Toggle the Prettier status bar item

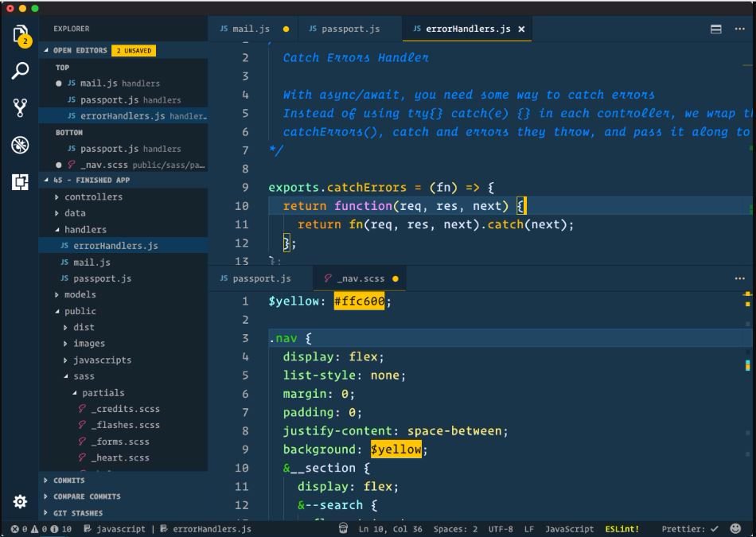(x=689, y=529)
